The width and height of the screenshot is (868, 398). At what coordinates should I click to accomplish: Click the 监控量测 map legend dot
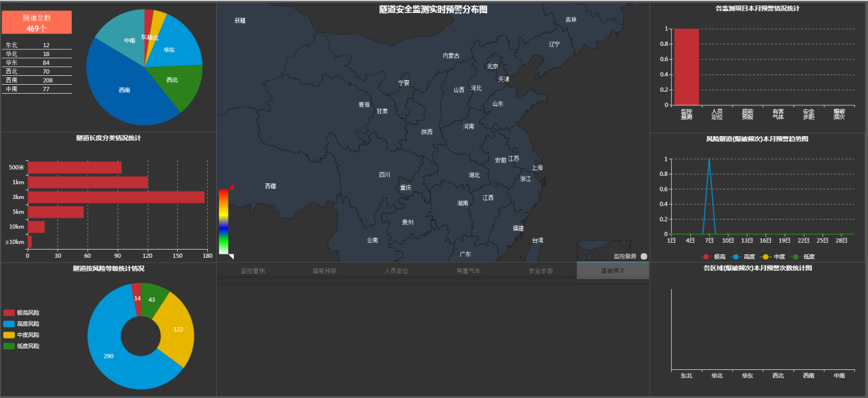pyautogui.click(x=644, y=256)
